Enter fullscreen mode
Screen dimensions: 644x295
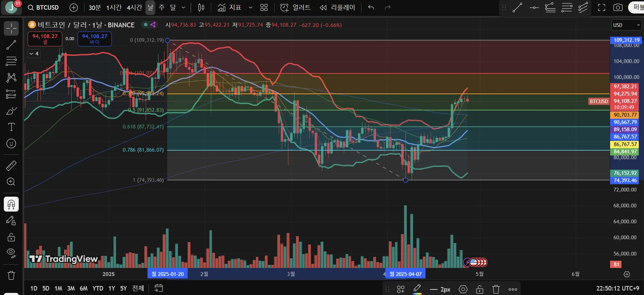point(602,8)
